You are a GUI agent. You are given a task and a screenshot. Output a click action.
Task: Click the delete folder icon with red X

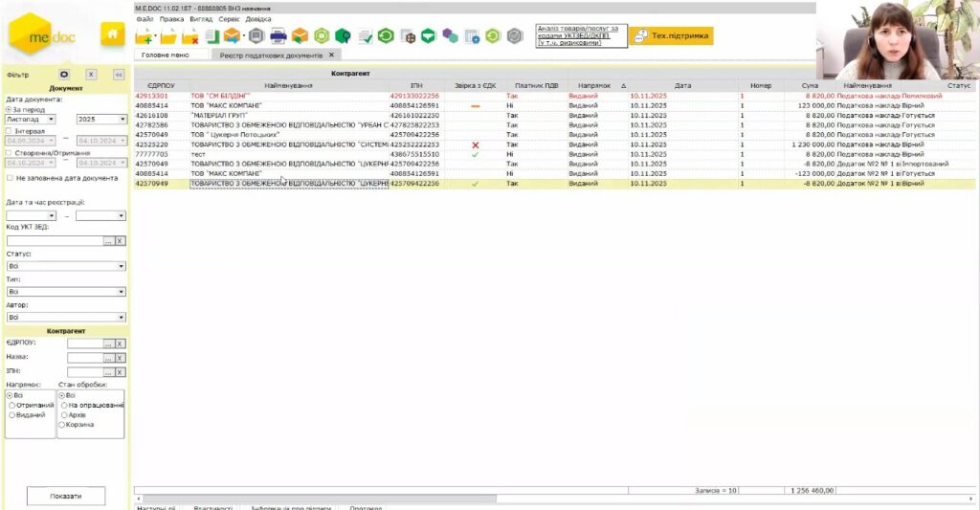[x=189, y=36]
